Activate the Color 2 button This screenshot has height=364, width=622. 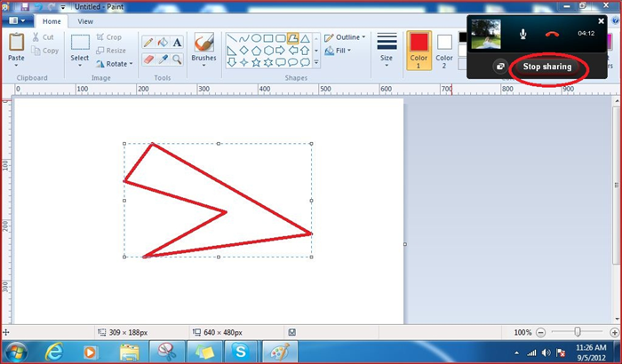point(444,51)
